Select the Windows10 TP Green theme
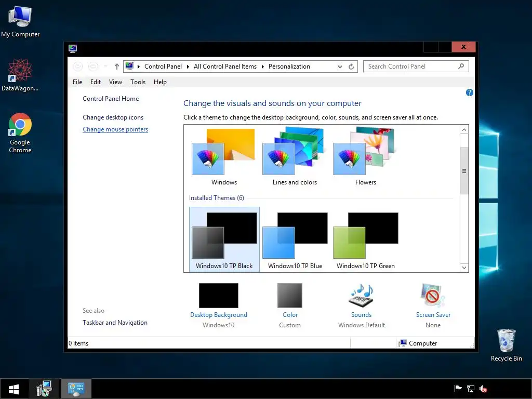The height and width of the screenshot is (399, 532). click(x=366, y=239)
